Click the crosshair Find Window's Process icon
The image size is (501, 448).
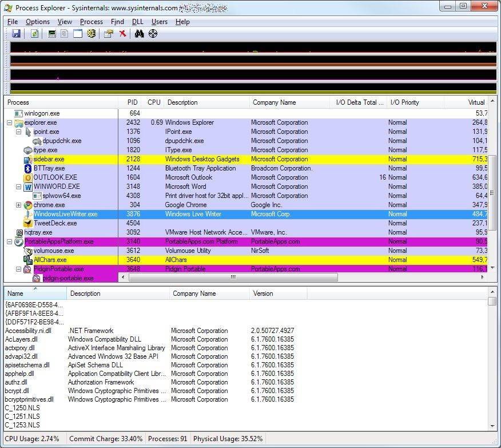[x=153, y=34]
